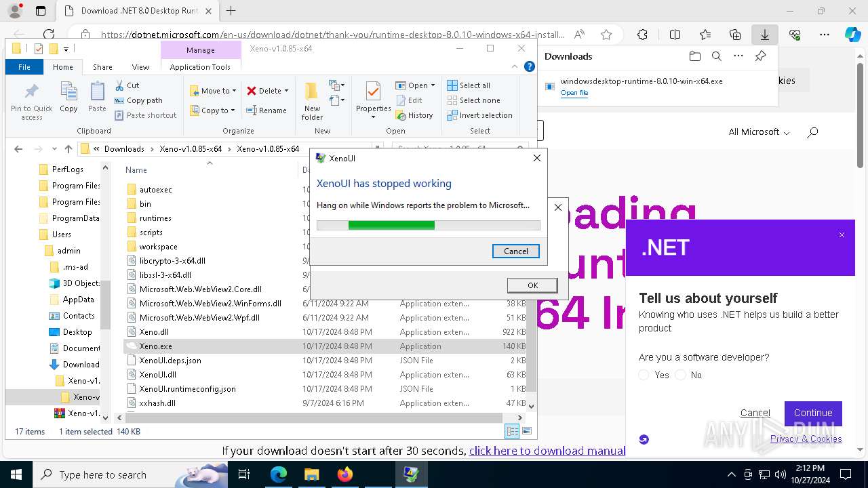The image size is (868, 488).
Task: Expand recent locations dropdown in Explorer
Action: coord(54,149)
